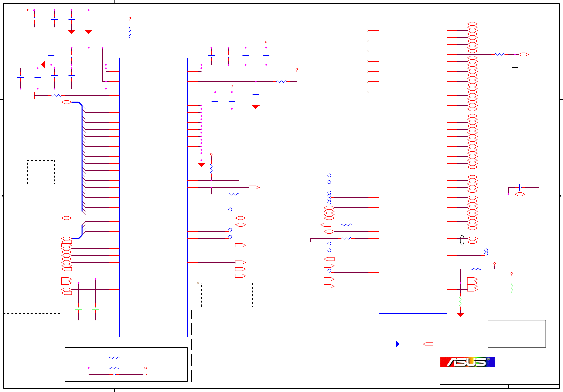Screen dimensions: 563x392
Task: Select the oval marker on the right chip's outputs
Action: 462,240
